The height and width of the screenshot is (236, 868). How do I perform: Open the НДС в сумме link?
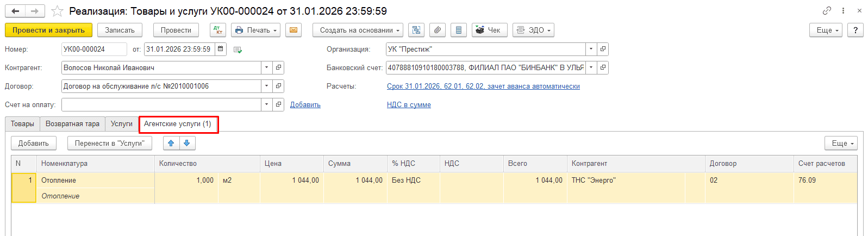click(409, 105)
